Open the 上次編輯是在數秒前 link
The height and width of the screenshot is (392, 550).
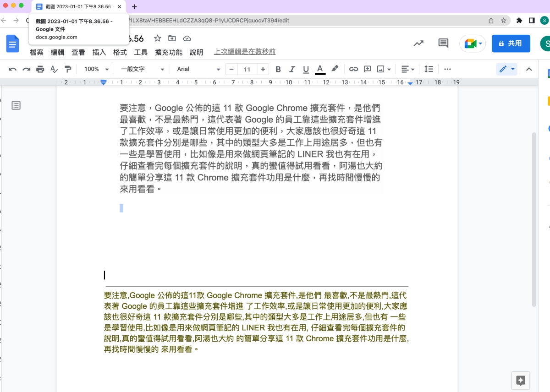click(x=245, y=52)
